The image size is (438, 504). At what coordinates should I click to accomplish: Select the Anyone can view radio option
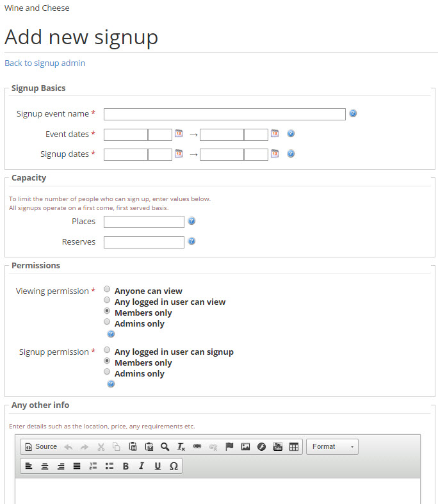107,289
